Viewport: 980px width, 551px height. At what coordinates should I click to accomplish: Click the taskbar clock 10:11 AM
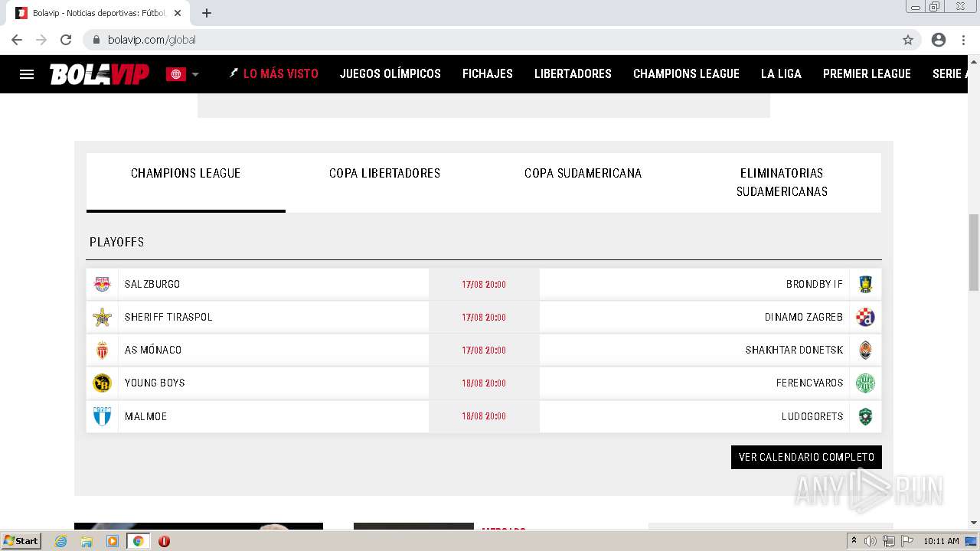941,541
